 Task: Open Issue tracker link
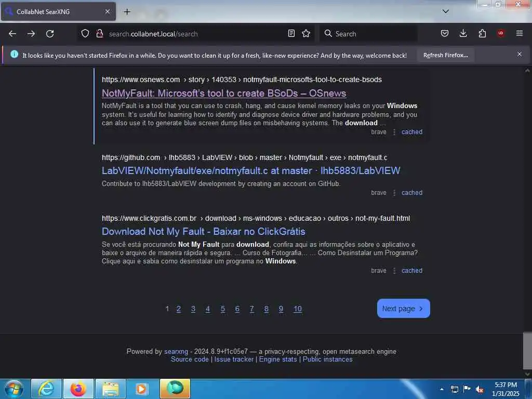[234, 360]
